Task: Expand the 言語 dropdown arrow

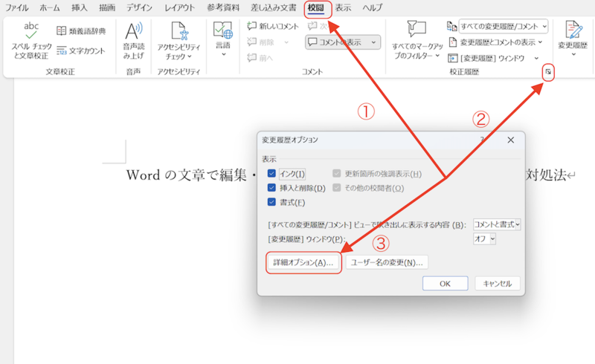Action: pos(224,55)
